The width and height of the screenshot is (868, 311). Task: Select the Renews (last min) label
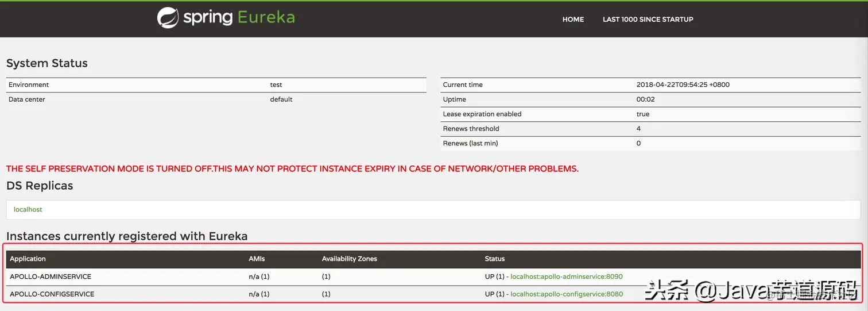(x=471, y=143)
